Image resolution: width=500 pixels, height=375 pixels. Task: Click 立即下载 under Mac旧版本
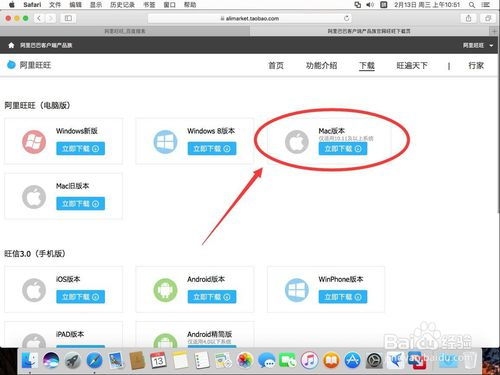tap(80, 204)
